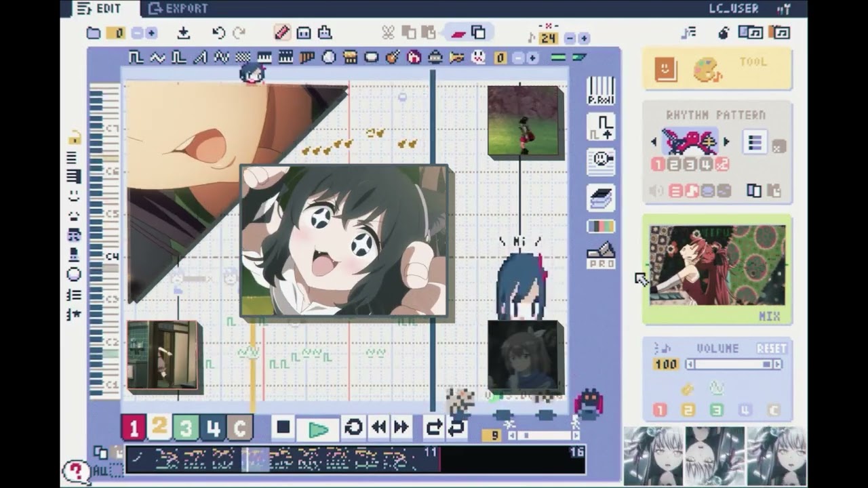Select the sine wave instrument icon
Viewport: 868px width, 488px height.
(157, 56)
